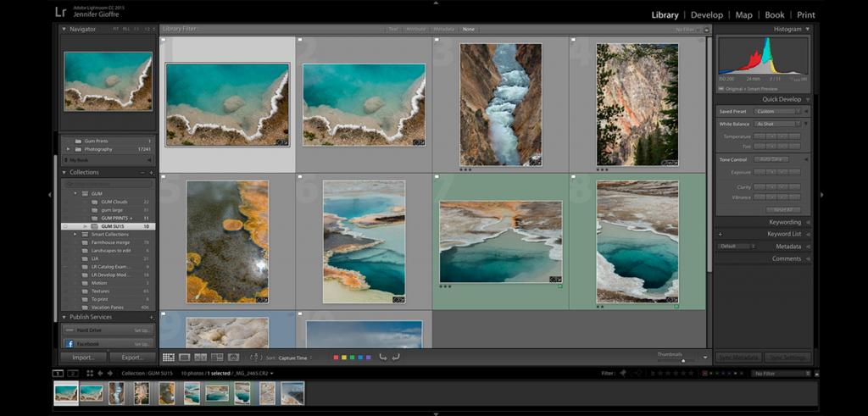The width and height of the screenshot is (868, 416).
Task: Open Compare view (X|Y) icon
Action: point(202,358)
